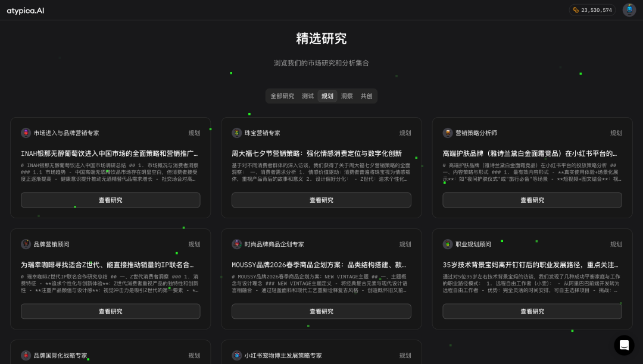Viewport: 643px width, 364px height.
Task: Click avatar of 珠宝营销专家
Action: pos(236,133)
